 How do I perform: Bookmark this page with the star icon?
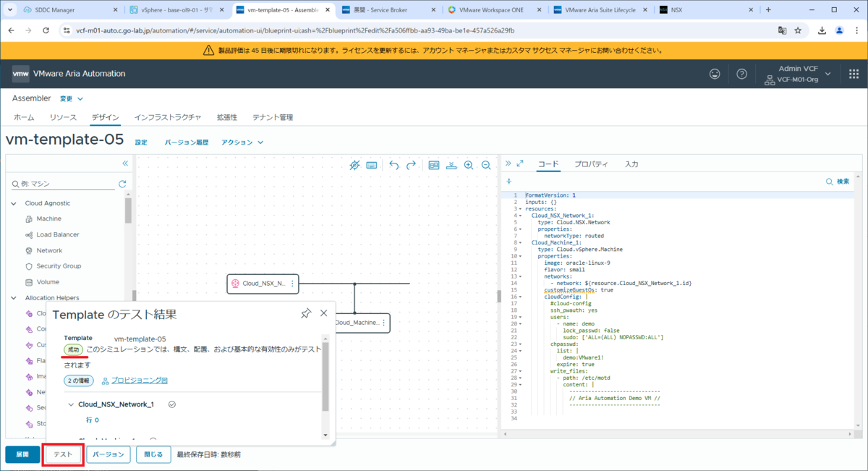(798, 31)
